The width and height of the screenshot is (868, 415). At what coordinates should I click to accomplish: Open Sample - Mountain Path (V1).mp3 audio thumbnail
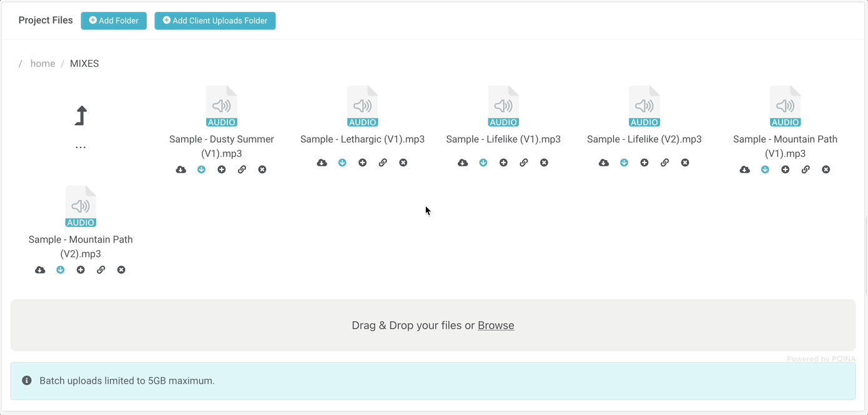785,106
